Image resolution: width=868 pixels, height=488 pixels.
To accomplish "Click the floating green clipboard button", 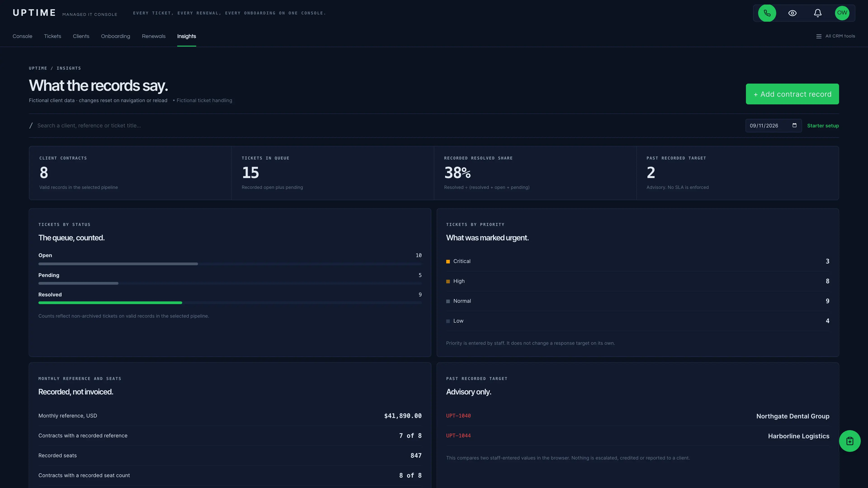I will [x=849, y=441].
